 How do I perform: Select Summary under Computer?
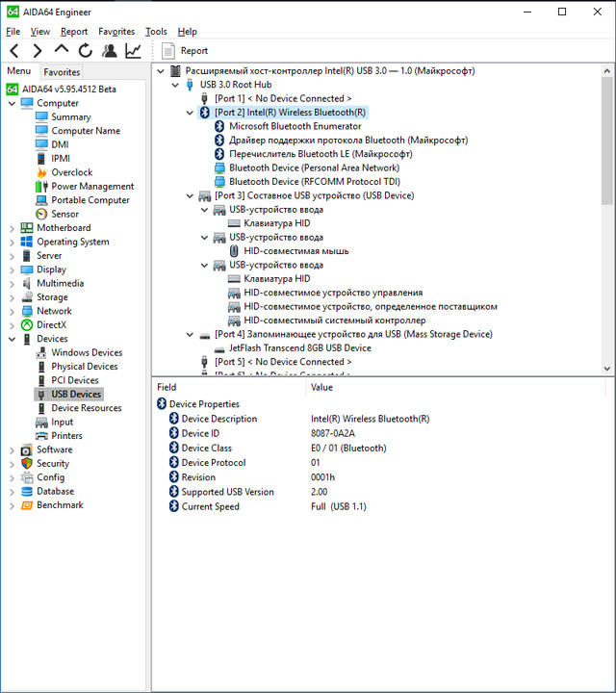(x=70, y=117)
